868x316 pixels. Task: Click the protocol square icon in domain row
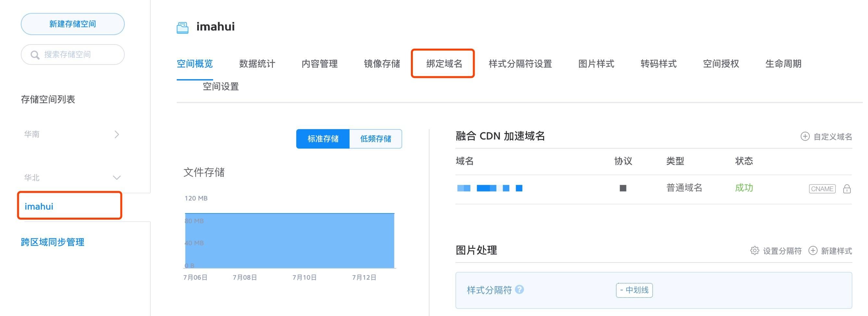(623, 188)
